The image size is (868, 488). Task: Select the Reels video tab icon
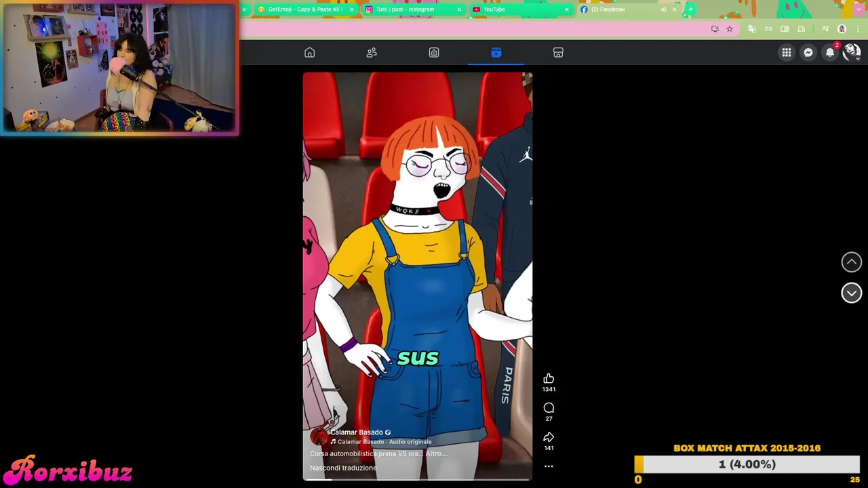tap(496, 53)
